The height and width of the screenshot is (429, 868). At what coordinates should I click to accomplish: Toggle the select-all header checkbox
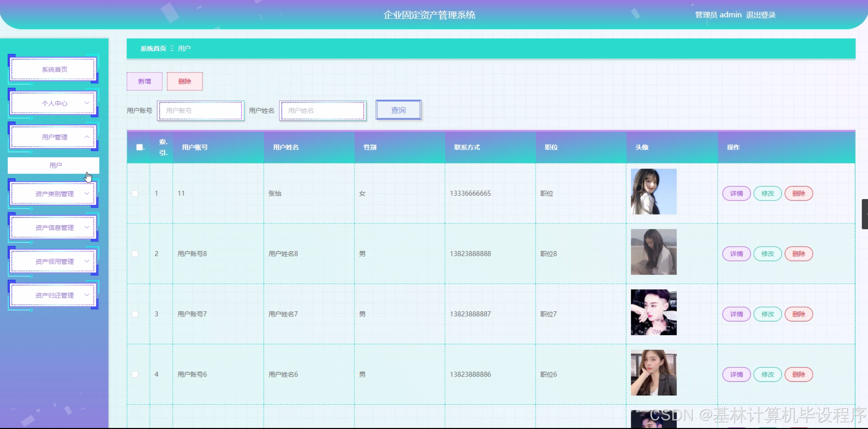(x=140, y=147)
